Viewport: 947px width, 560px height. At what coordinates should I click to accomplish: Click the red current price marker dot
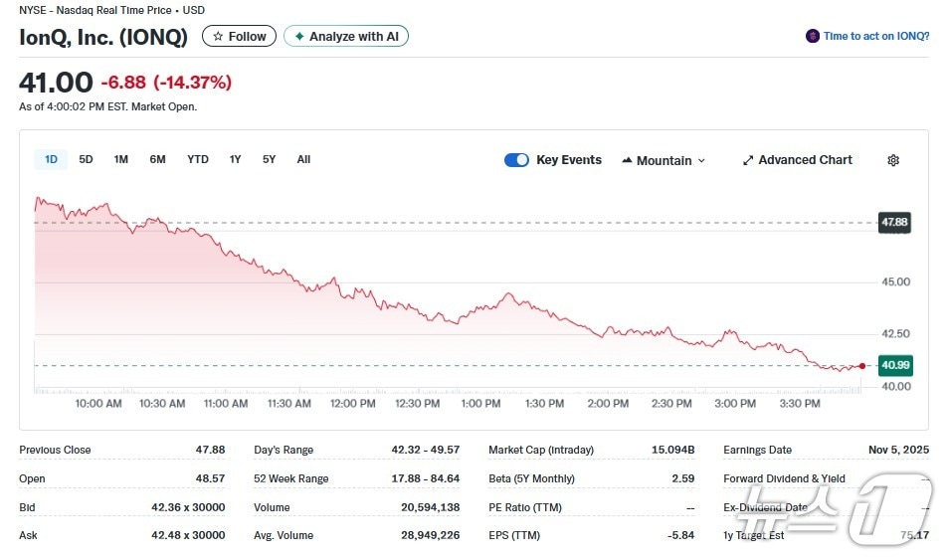click(x=861, y=366)
